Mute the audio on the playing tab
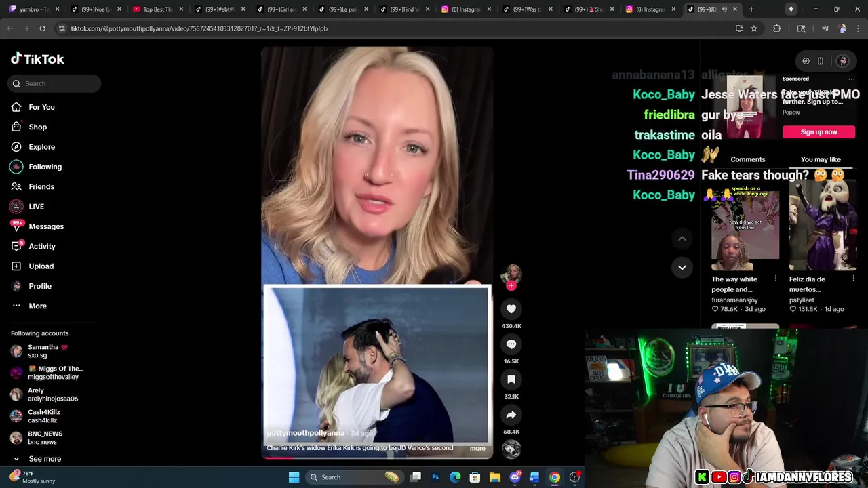 pyautogui.click(x=724, y=9)
